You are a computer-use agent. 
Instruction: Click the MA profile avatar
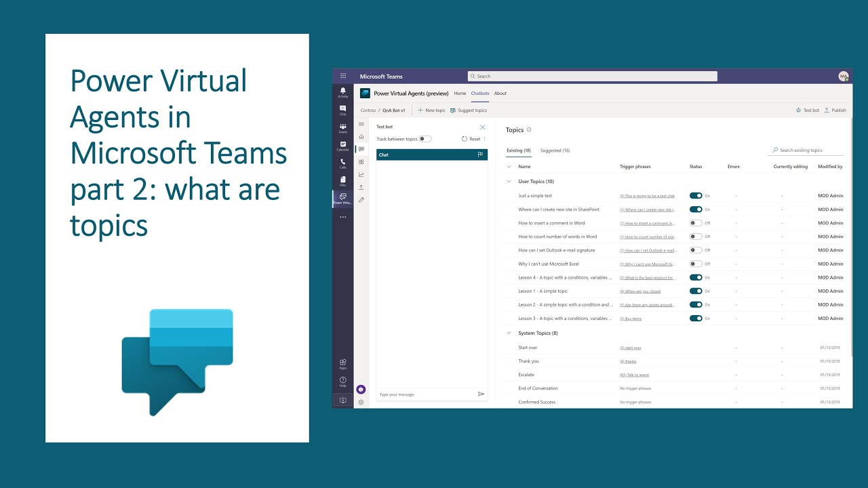click(844, 77)
